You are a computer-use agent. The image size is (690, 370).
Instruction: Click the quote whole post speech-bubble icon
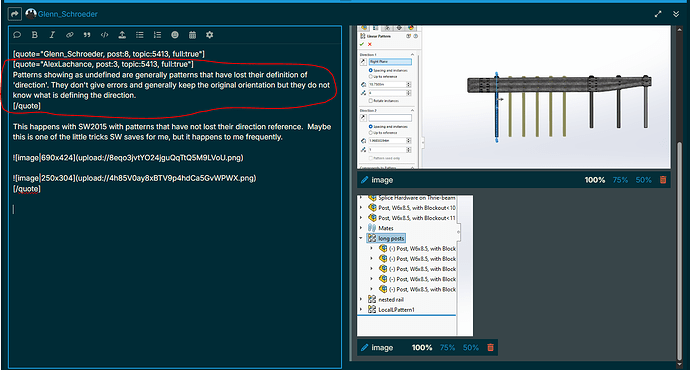click(17, 35)
